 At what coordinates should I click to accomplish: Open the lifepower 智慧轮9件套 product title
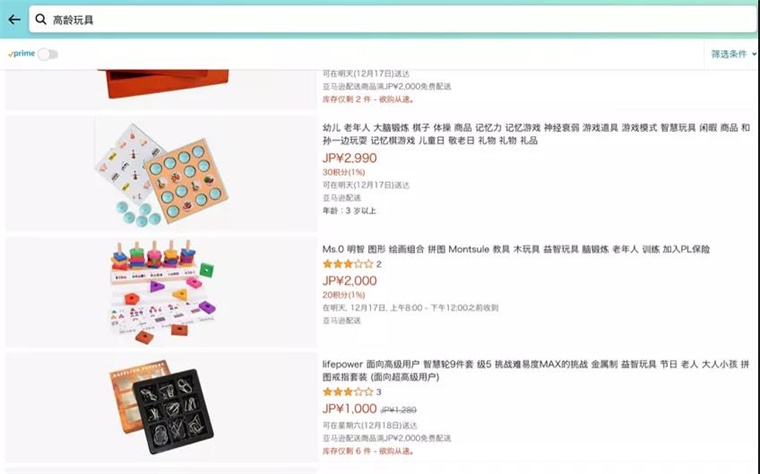tap(536, 370)
